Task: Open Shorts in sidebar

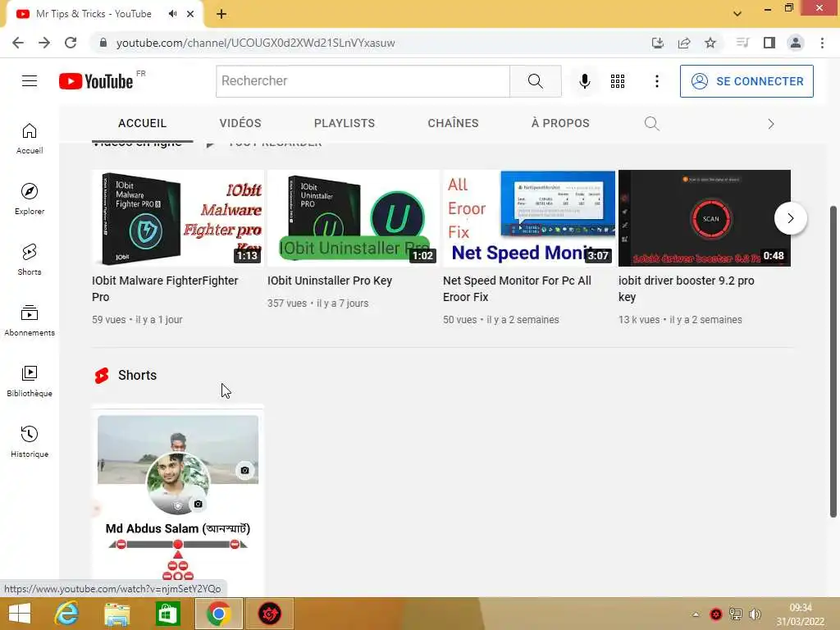Action: click(x=30, y=260)
